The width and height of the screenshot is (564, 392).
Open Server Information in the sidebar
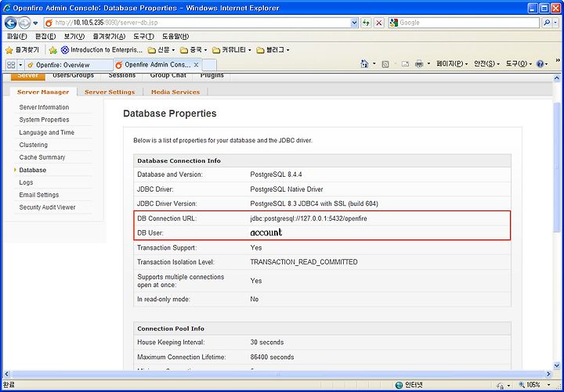pos(44,107)
